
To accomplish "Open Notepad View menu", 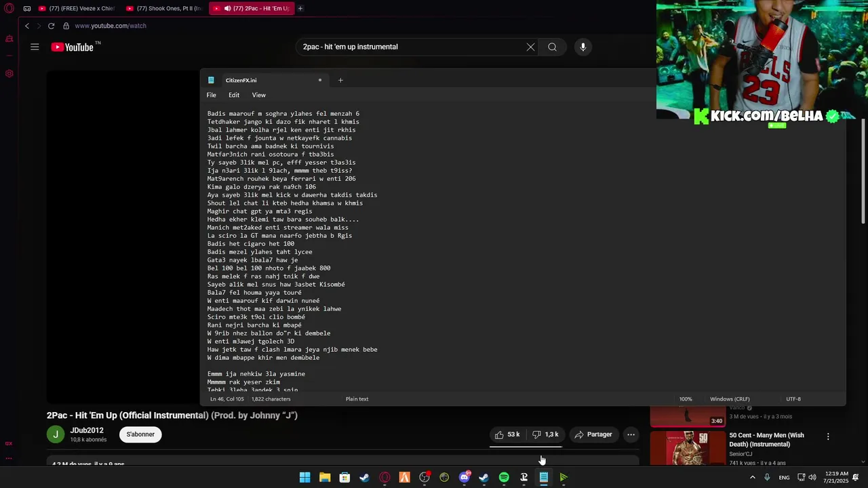I will pyautogui.click(x=259, y=95).
